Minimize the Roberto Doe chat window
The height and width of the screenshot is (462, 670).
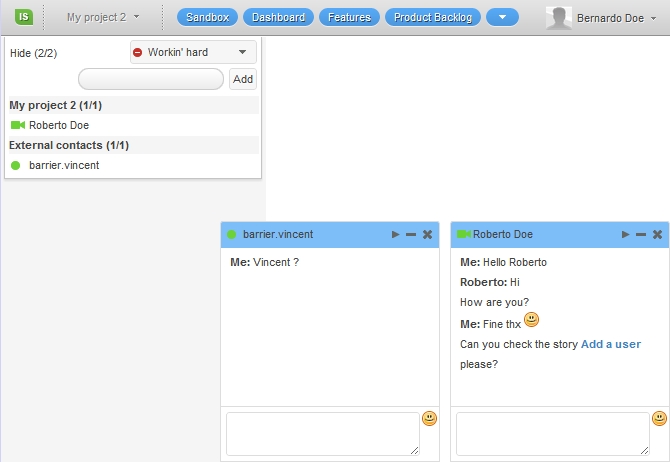click(x=641, y=234)
